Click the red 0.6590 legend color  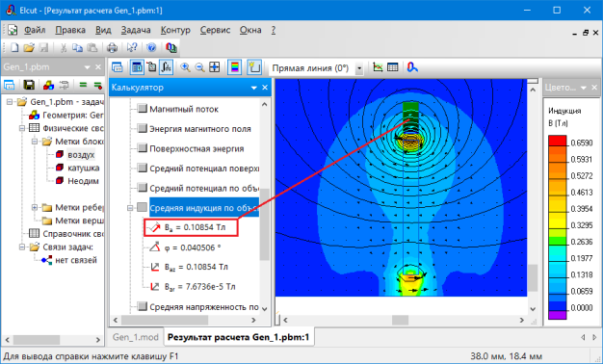click(x=557, y=141)
